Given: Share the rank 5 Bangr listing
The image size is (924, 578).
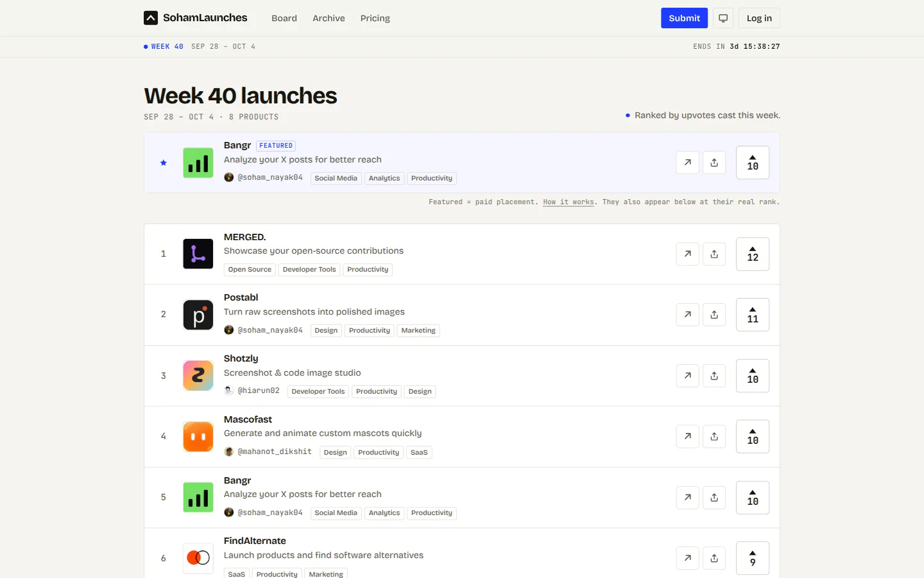Looking at the screenshot, I should click(714, 497).
